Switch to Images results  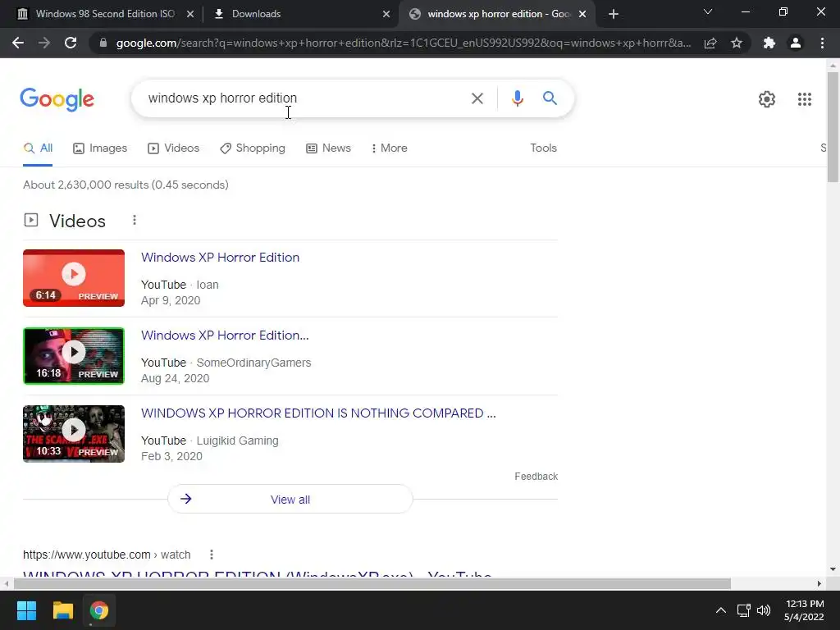[x=100, y=148]
